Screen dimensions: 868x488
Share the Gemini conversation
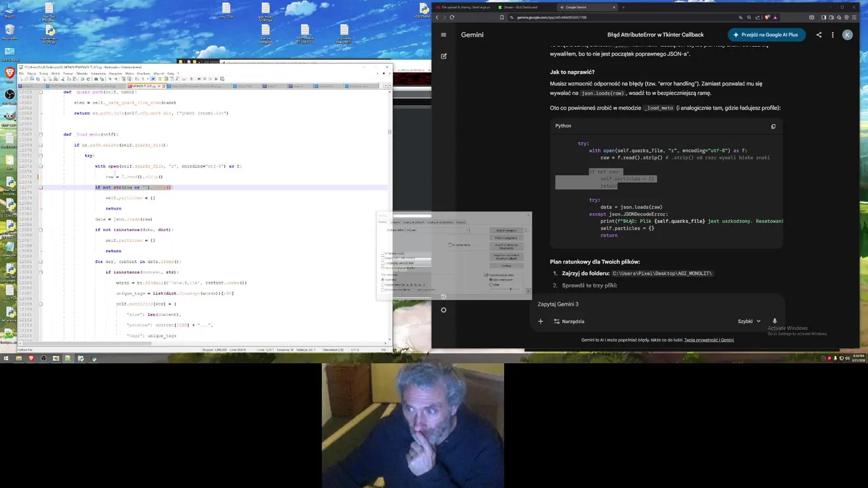pos(818,35)
